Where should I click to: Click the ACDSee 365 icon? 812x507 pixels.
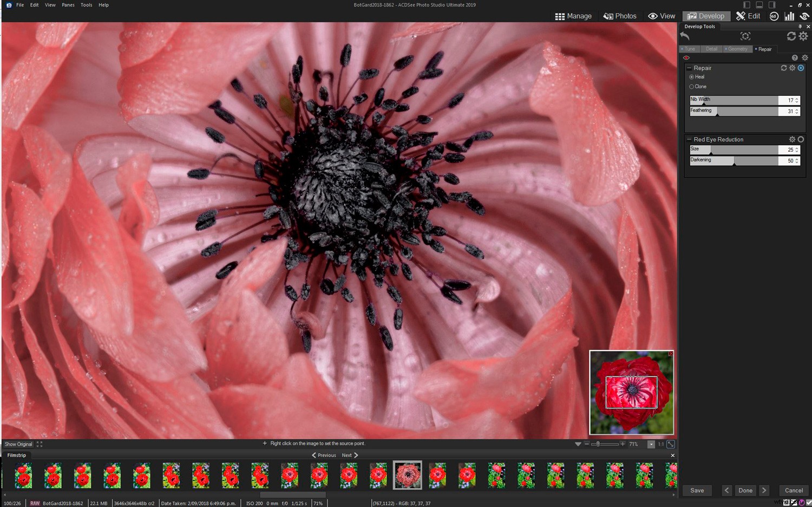(774, 16)
